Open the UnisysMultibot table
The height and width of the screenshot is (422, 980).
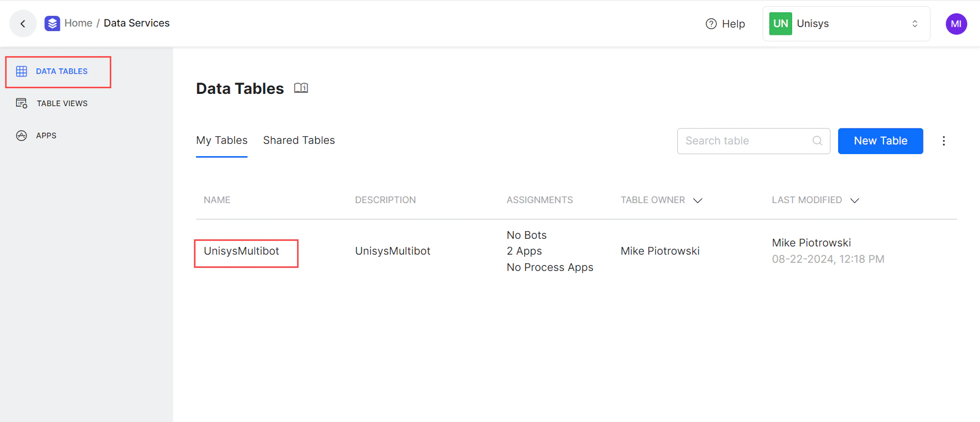[x=241, y=251]
